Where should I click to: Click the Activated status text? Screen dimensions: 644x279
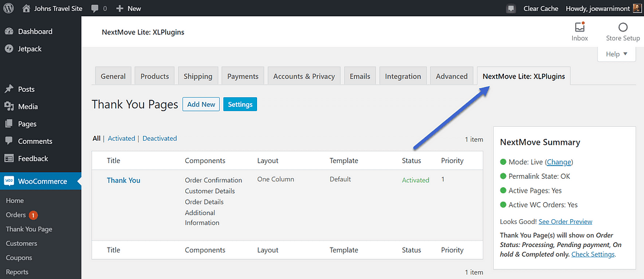[x=415, y=180]
